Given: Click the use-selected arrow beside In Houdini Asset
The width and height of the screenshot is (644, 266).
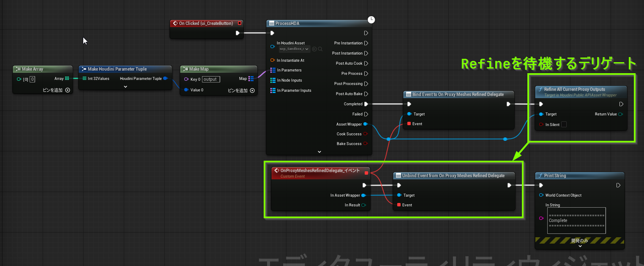Looking at the screenshot, I should tap(314, 49).
